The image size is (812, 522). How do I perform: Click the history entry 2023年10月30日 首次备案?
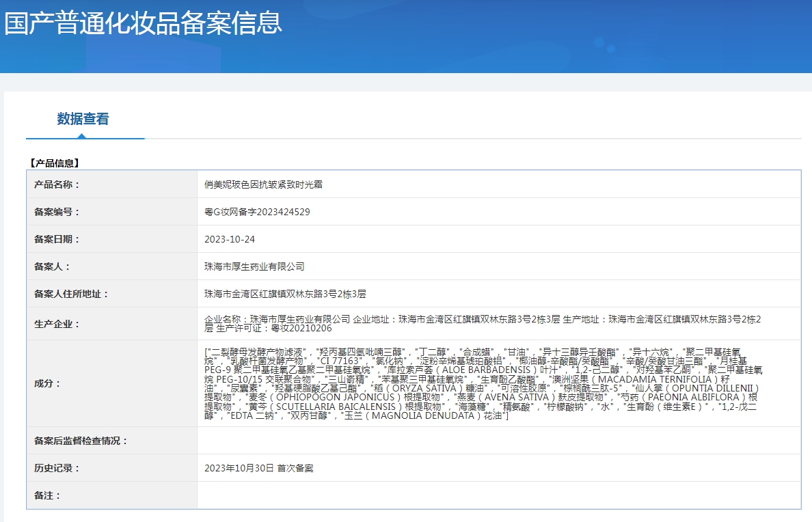click(258, 468)
